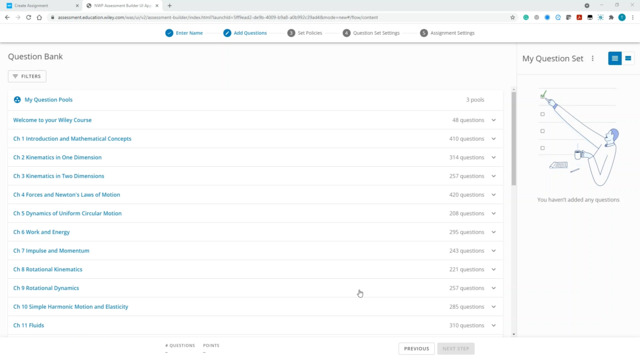The width and height of the screenshot is (640, 360).
Task: Open Ch 7 Impulse and Momentum
Action: click(51, 251)
